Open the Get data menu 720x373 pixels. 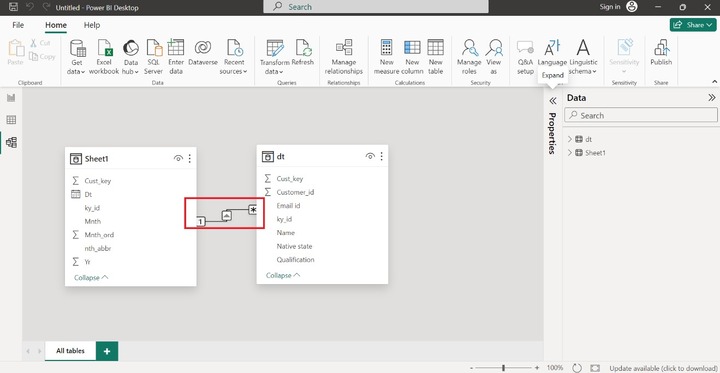(x=77, y=57)
